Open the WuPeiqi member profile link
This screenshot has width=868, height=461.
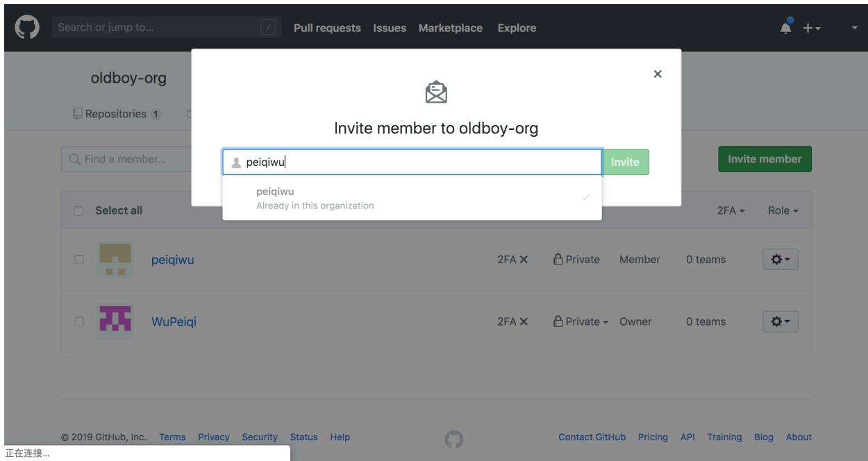click(174, 321)
